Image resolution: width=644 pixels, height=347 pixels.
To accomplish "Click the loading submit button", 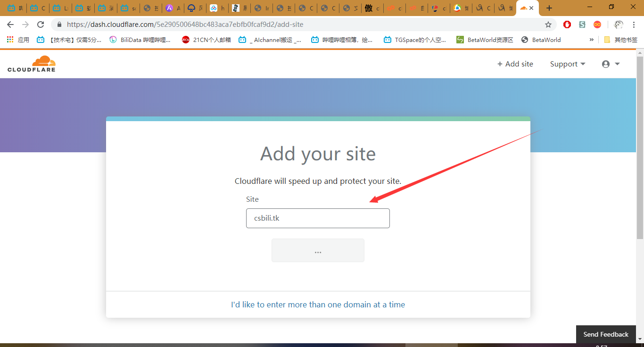I will (318, 250).
